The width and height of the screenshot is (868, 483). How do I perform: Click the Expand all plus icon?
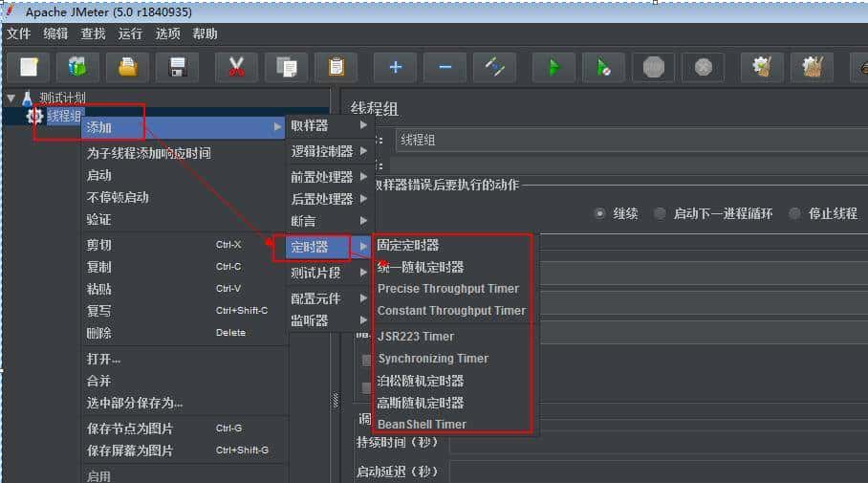click(x=395, y=68)
